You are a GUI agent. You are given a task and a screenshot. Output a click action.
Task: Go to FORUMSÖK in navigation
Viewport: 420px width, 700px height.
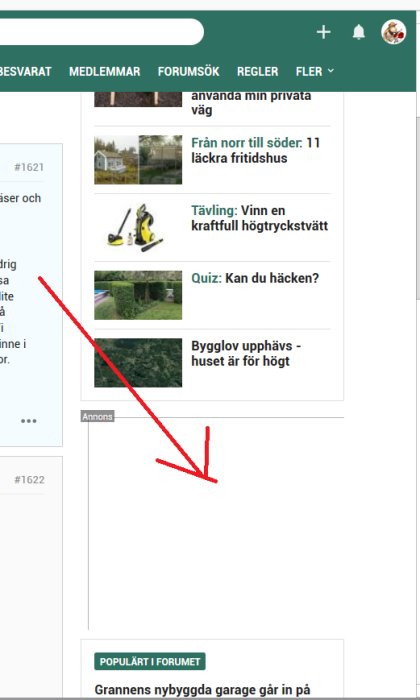188,71
